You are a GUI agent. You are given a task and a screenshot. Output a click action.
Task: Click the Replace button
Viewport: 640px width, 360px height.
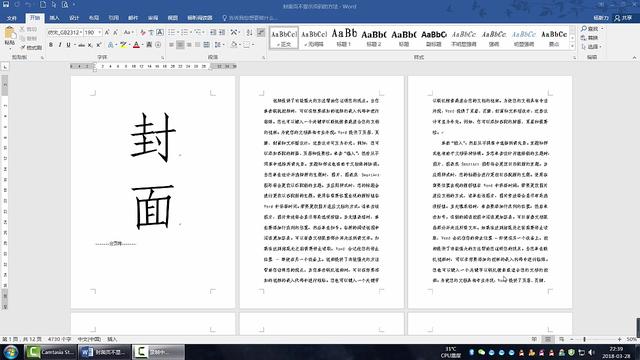click(589, 38)
